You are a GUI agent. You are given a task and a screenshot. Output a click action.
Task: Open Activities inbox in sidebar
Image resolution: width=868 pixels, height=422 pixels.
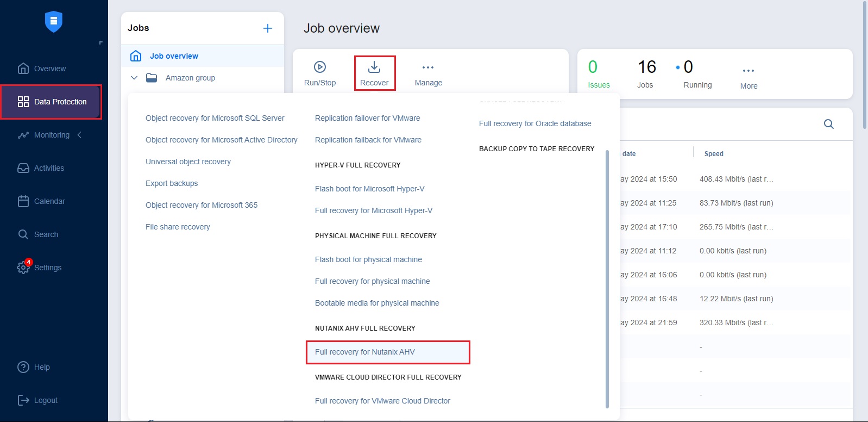23,168
